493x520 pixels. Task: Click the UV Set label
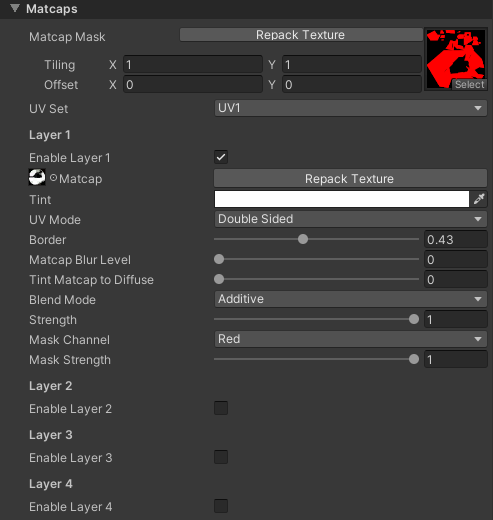pos(49,109)
